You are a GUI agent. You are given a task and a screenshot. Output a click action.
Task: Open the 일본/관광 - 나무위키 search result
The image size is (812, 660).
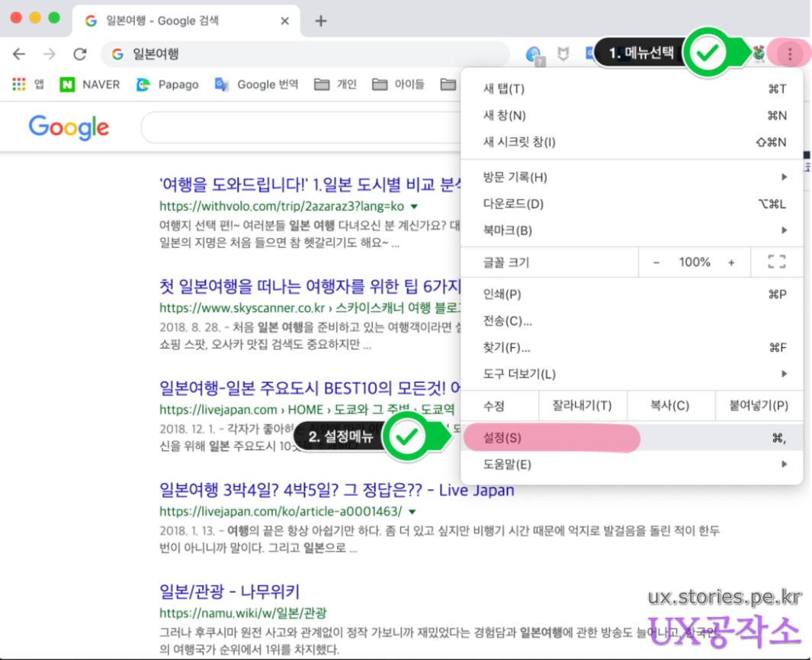tap(229, 591)
